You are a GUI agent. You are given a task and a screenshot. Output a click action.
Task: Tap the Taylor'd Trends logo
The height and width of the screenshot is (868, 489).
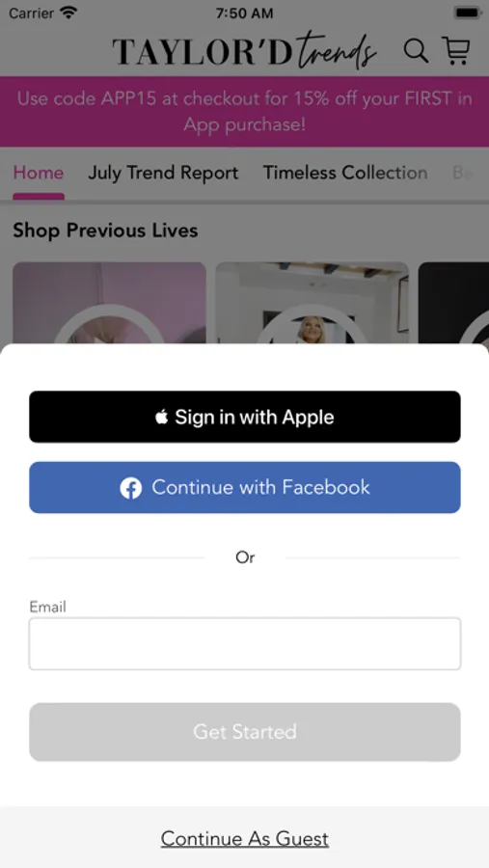pos(244,51)
